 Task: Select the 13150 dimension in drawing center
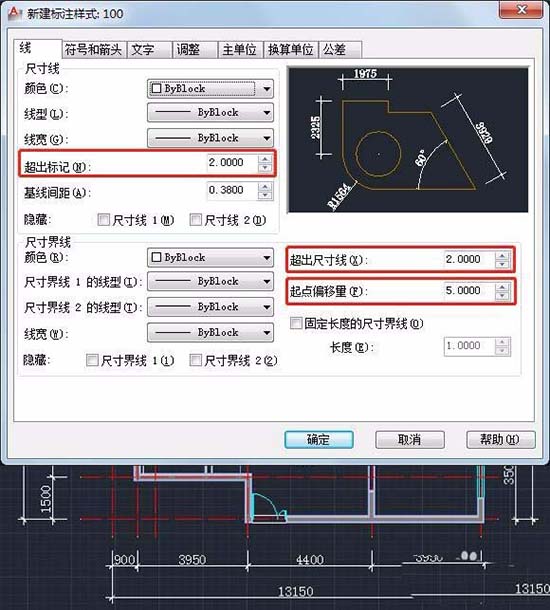pyautogui.click(x=296, y=592)
